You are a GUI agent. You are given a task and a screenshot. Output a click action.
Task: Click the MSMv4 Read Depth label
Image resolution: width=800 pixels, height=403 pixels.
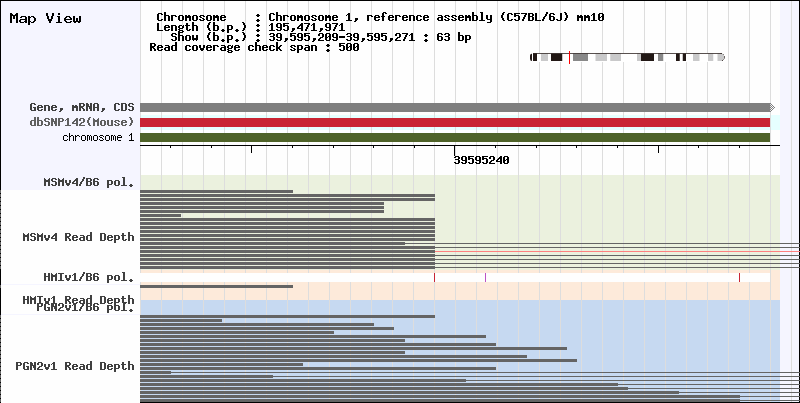pyautogui.click(x=78, y=237)
